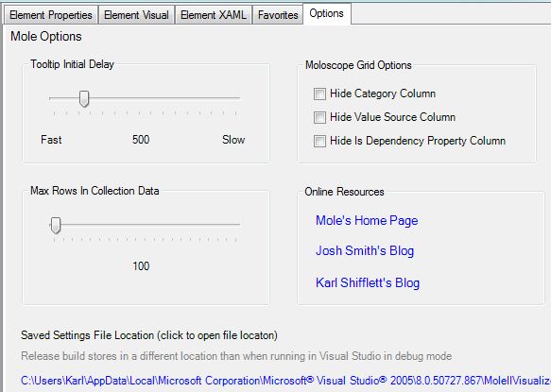The image size is (551, 392).
Task: Click the 500 tooltip delay value
Action: coord(141,140)
